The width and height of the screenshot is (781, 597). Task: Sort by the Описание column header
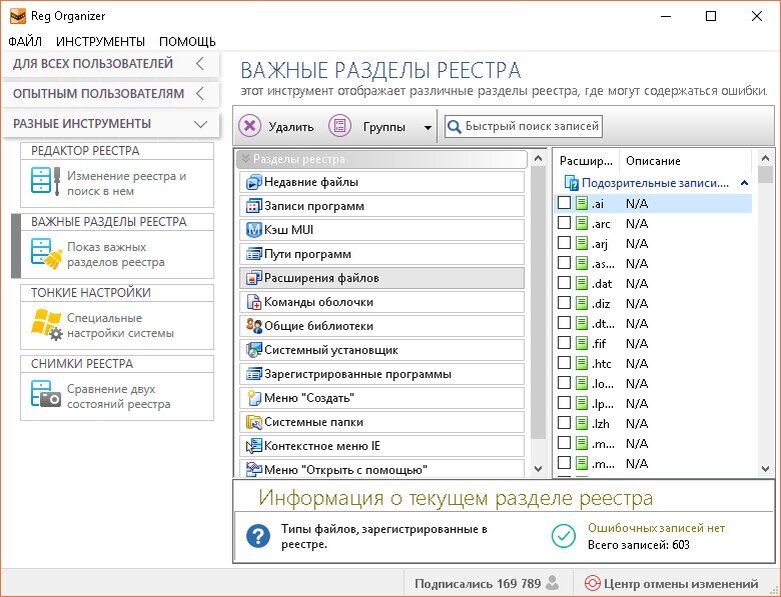coord(685,161)
